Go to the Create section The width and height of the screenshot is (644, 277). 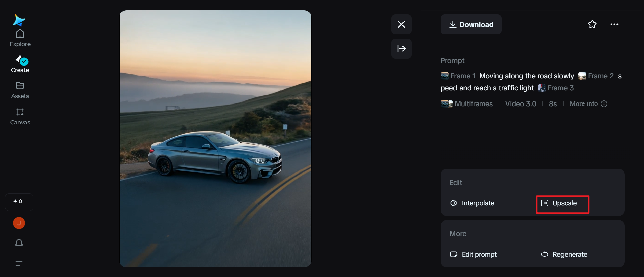pos(20,64)
